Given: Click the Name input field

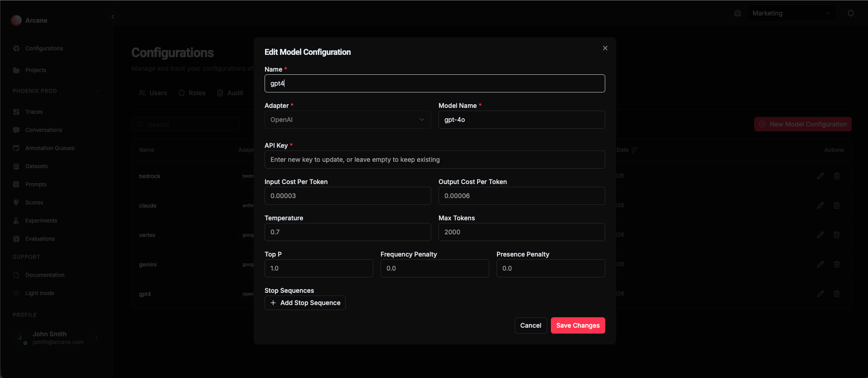Looking at the screenshot, I should coord(435,83).
